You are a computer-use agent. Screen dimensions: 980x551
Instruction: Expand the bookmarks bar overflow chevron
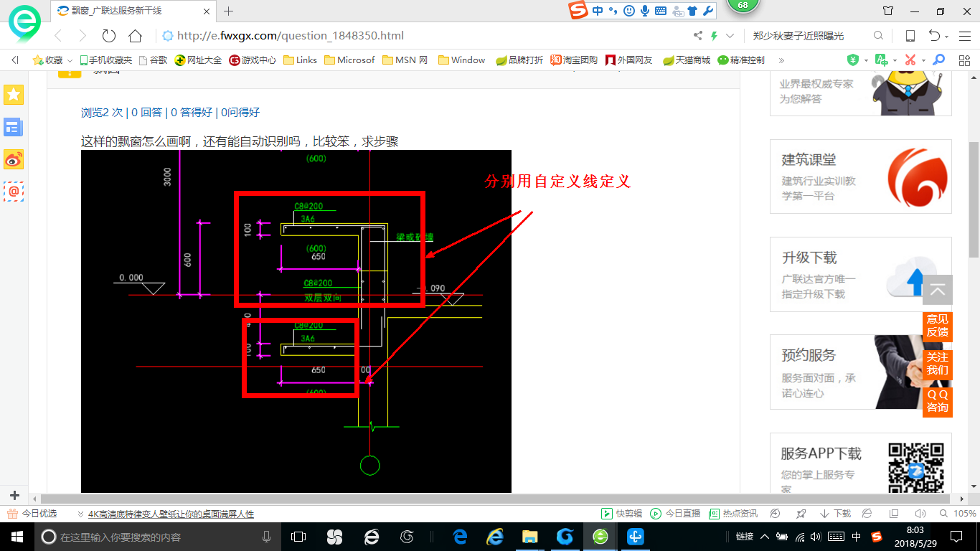[781, 60]
